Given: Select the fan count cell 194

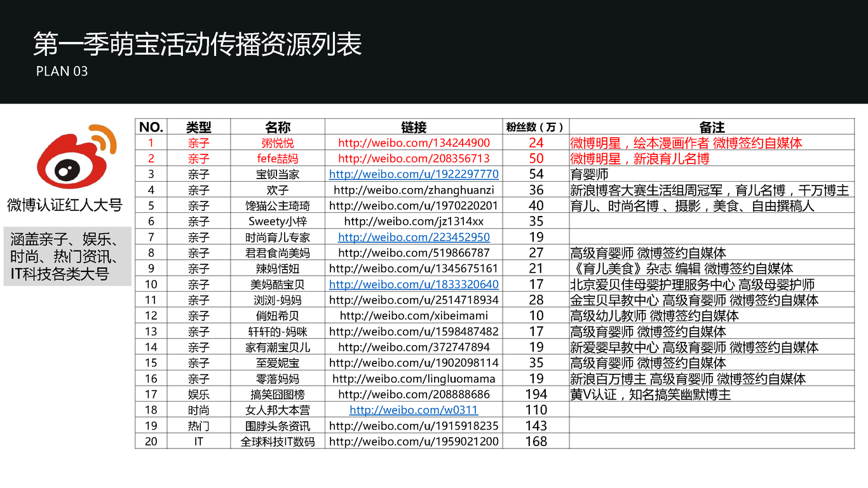Looking at the screenshot, I should pyautogui.click(x=536, y=394).
